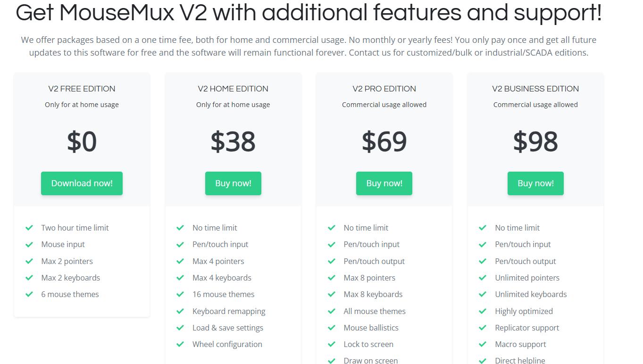This screenshot has width=643, height=364.
Task: Click the 'V2 FREE EDITION' title
Action: 82,89
